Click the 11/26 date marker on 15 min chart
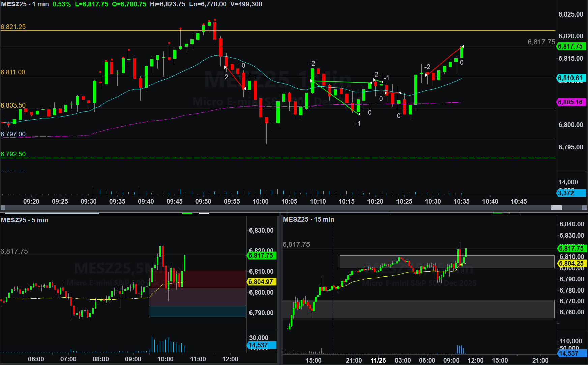 coord(378,360)
